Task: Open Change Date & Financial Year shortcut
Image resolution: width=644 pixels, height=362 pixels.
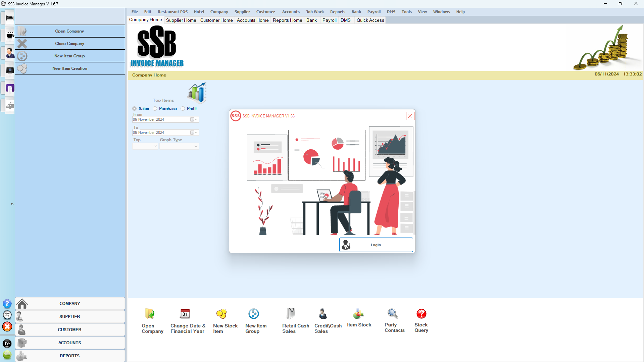Action: coord(185,314)
